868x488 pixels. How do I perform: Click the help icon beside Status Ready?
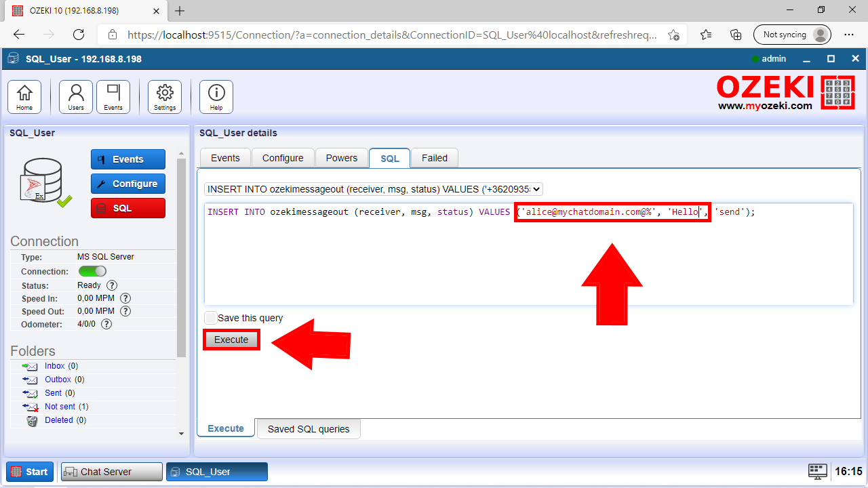[112, 285]
